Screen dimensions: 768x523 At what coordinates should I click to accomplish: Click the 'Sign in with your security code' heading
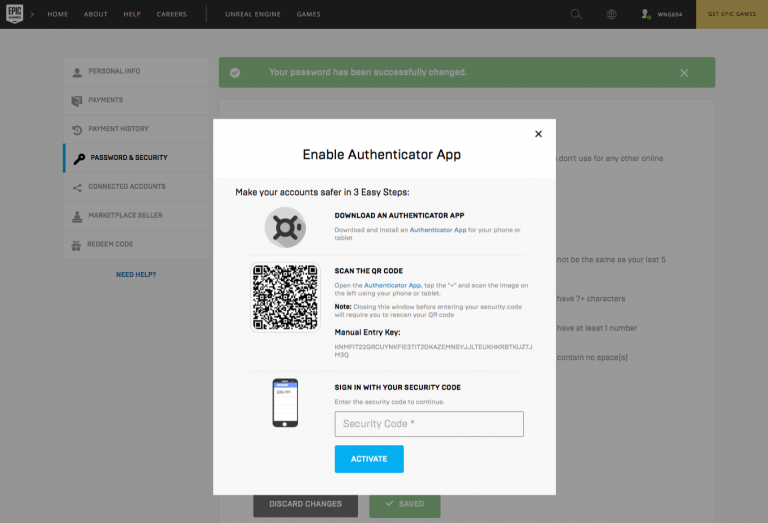(398, 387)
